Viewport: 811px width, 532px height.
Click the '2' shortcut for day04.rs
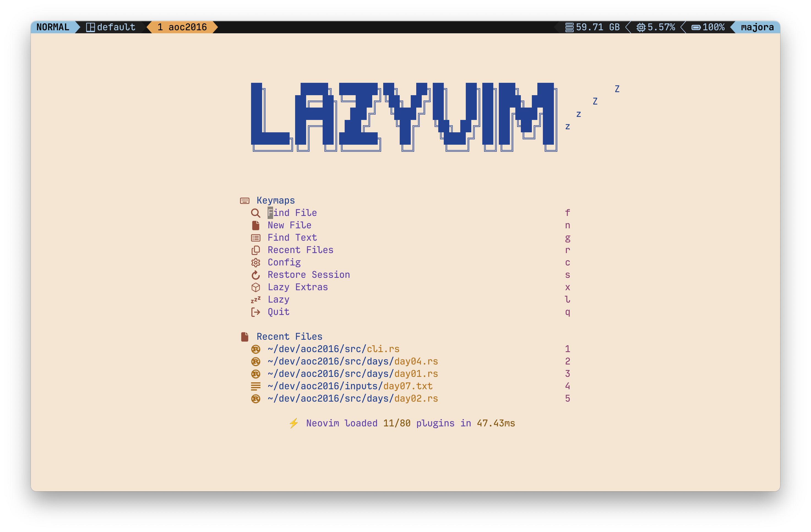click(567, 361)
